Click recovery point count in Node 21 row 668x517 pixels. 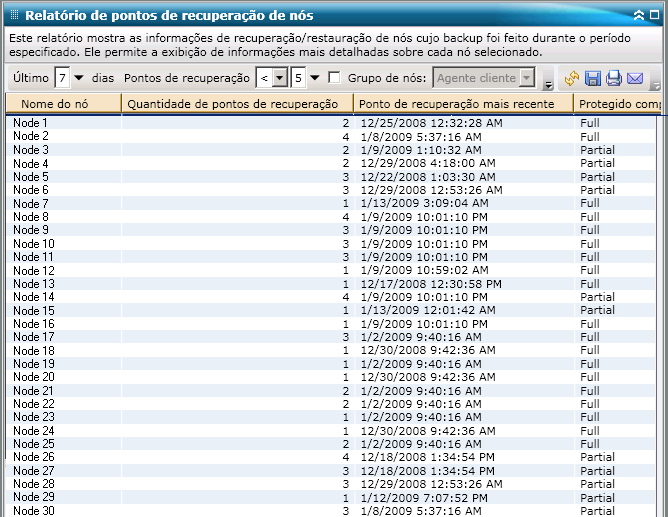(346, 391)
